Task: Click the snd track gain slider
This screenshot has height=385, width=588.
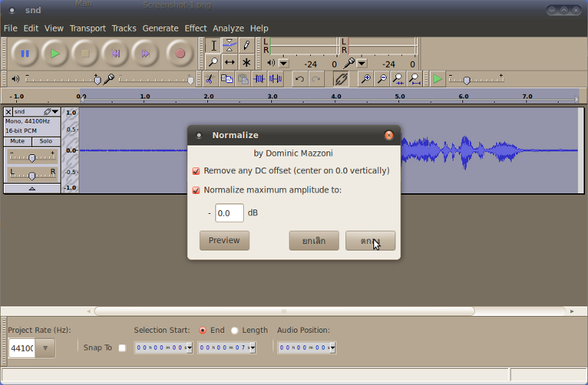Action: coord(32,156)
